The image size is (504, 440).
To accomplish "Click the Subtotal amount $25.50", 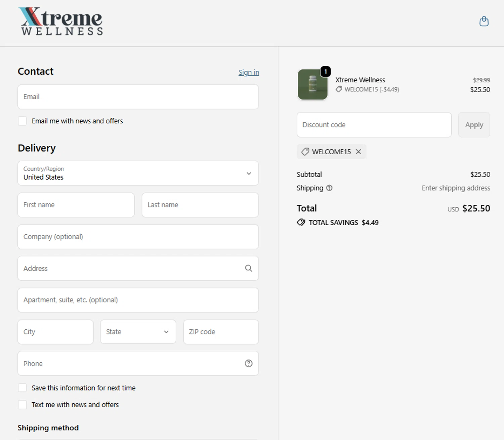I will tap(480, 174).
